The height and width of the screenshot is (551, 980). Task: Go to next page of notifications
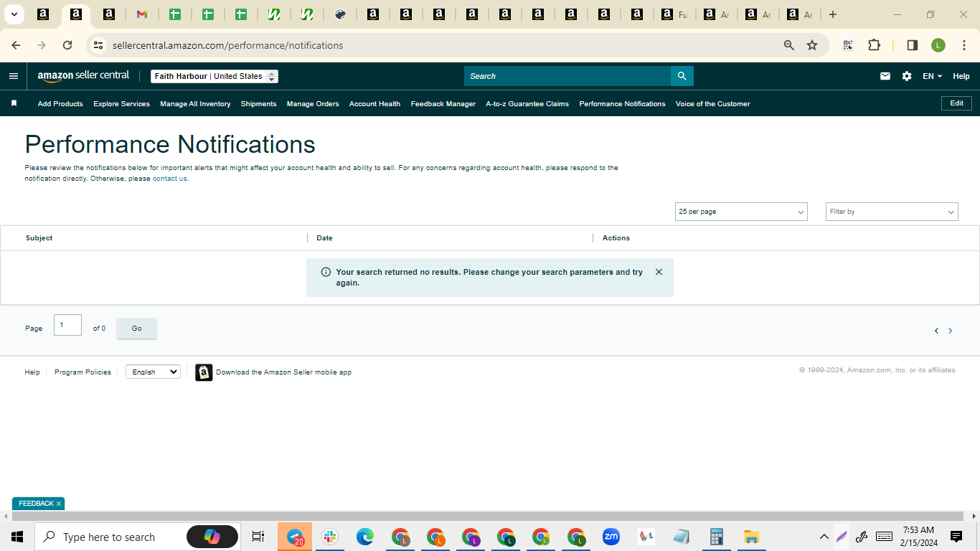coord(951,331)
